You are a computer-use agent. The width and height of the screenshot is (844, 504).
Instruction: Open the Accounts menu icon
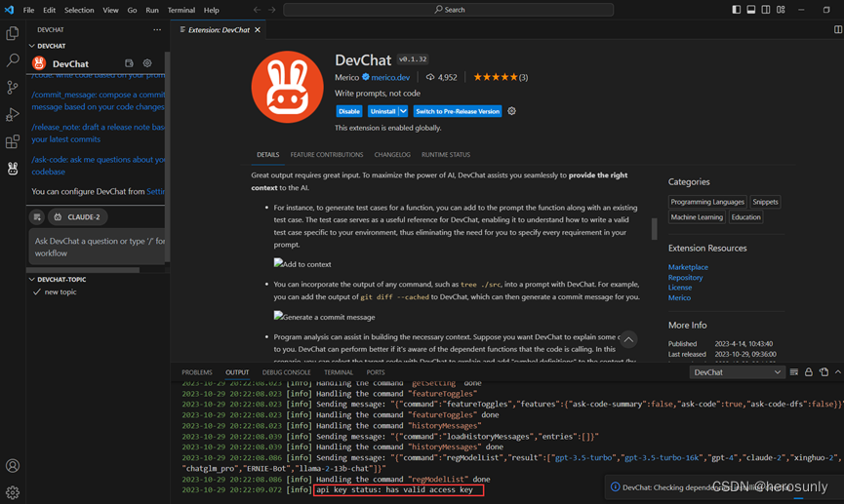pyautogui.click(x=13, y=466)
